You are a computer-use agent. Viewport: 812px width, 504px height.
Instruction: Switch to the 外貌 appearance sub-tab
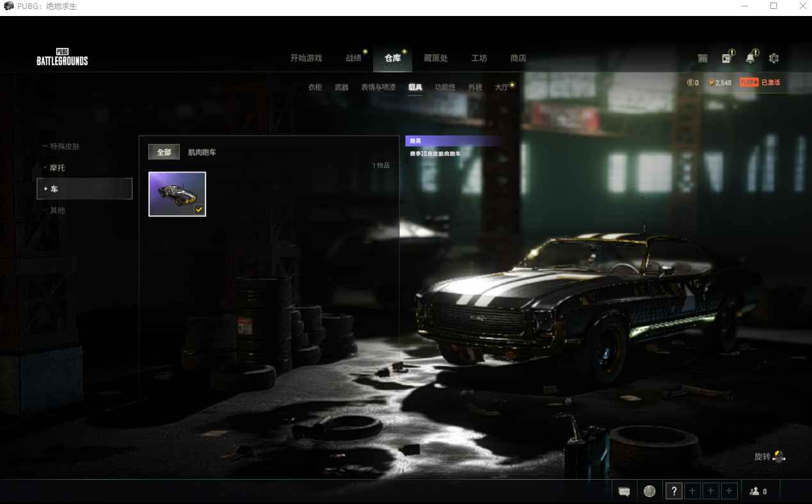point(475,87)
